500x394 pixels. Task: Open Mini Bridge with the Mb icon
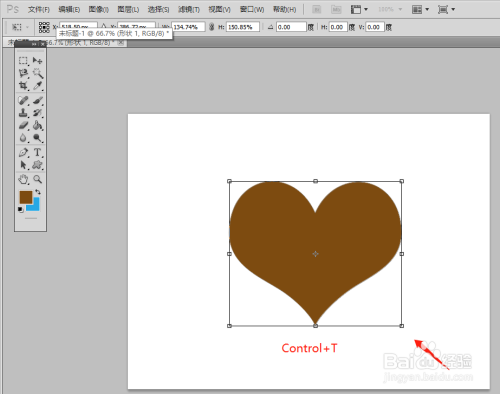point(336,9)
